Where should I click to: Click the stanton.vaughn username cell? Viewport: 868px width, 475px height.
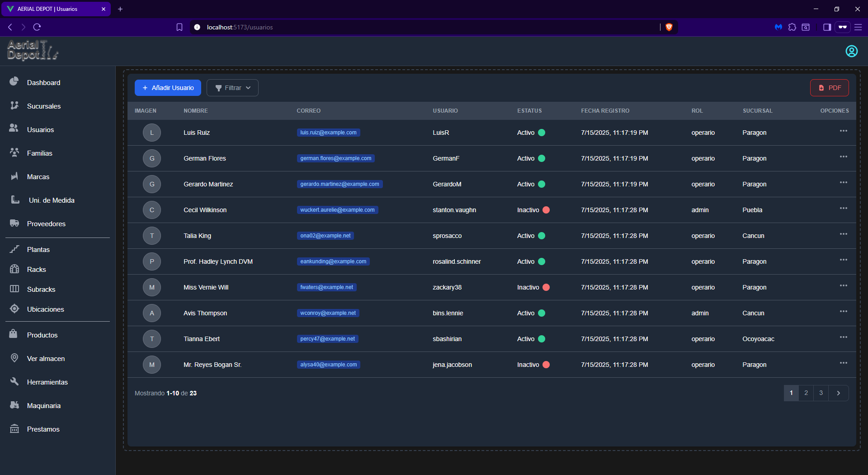(x=454, y=210)
